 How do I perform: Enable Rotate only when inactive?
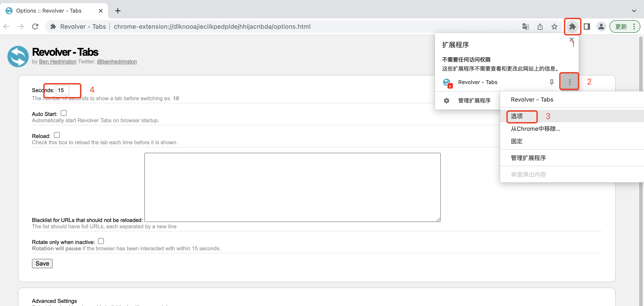pos(101,241)
